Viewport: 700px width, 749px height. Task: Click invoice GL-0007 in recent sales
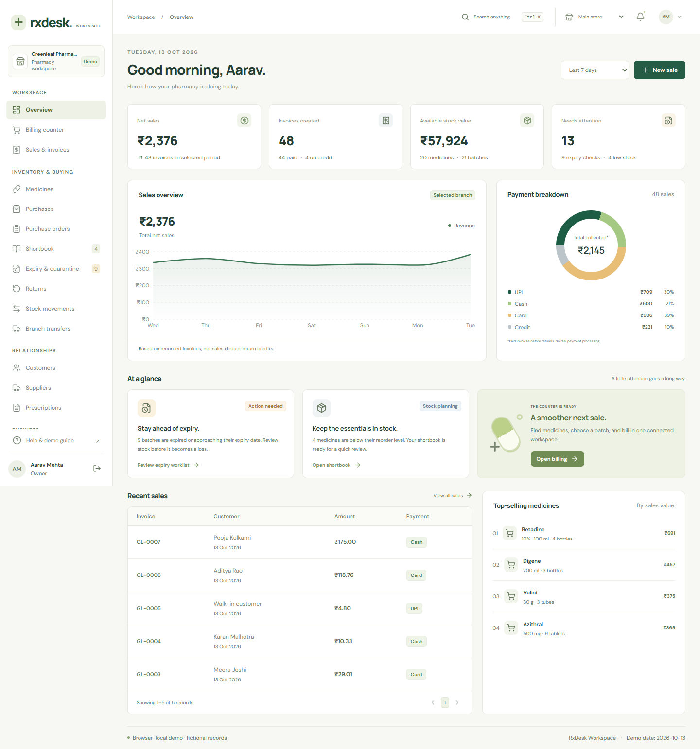(x=148, y=542)
